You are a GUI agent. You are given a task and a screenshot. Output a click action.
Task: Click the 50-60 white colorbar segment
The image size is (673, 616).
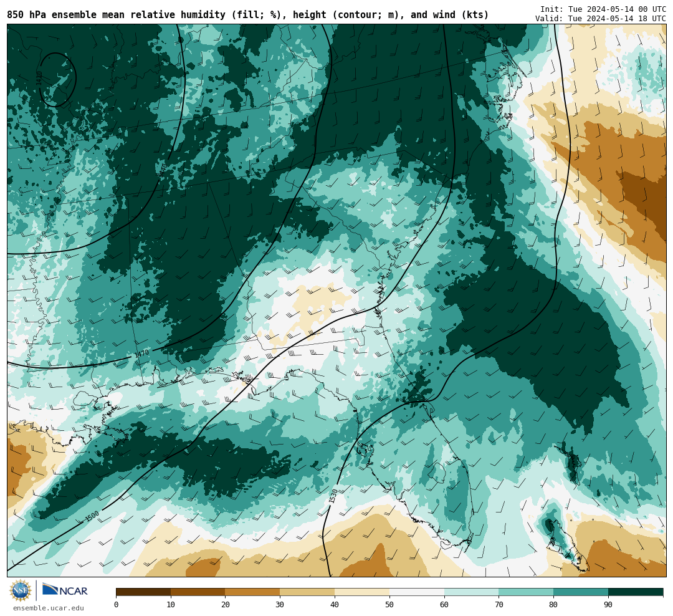pos(417,592)
